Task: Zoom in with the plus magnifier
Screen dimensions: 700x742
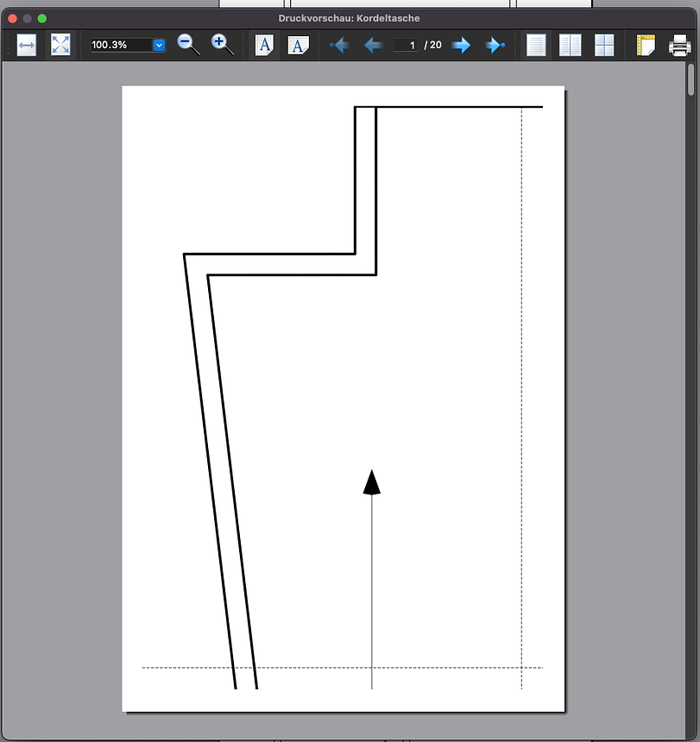Action: (x=223, y=45)
